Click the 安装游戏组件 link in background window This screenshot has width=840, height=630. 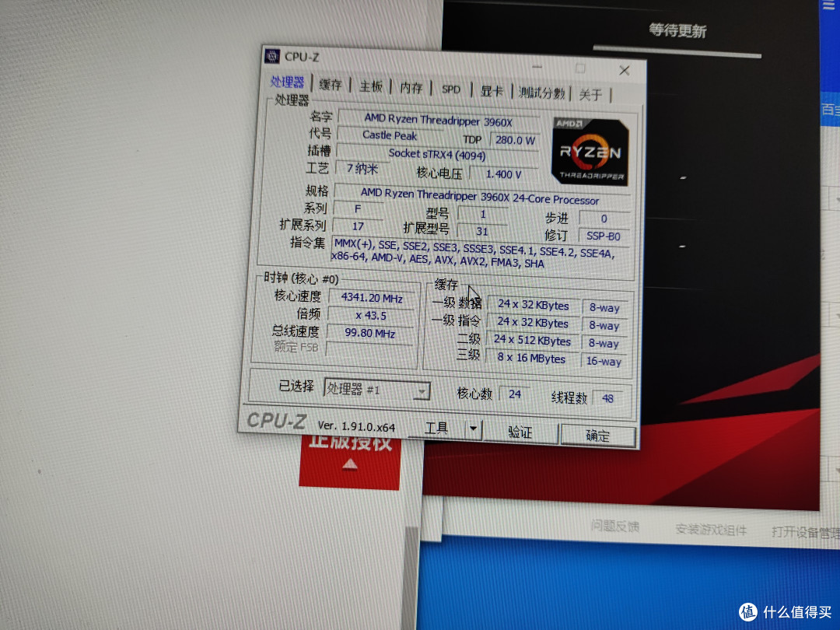click(711, 530)
